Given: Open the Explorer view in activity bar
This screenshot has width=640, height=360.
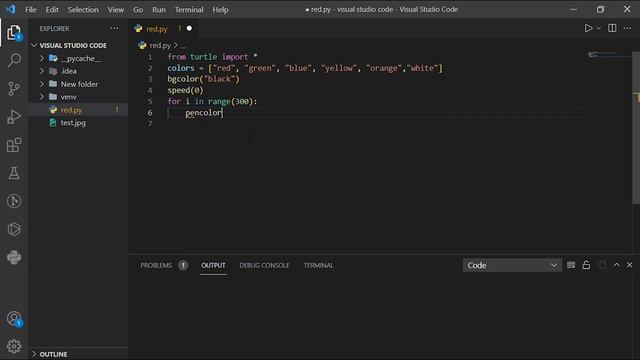Looking at the screenshot, I should pyautogui.click(x=14, y=33).
